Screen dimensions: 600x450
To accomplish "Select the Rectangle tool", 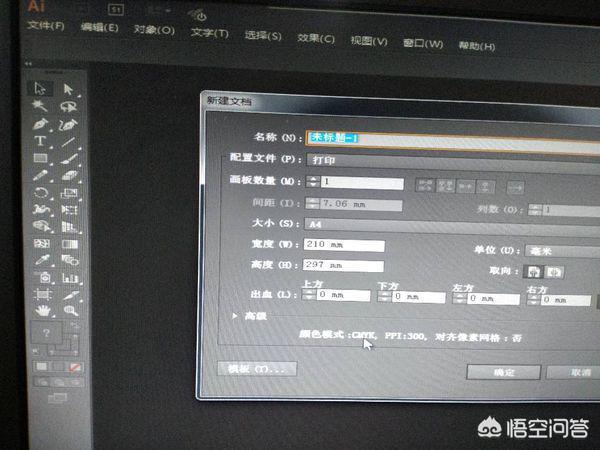I will click(x=40, y=158).
